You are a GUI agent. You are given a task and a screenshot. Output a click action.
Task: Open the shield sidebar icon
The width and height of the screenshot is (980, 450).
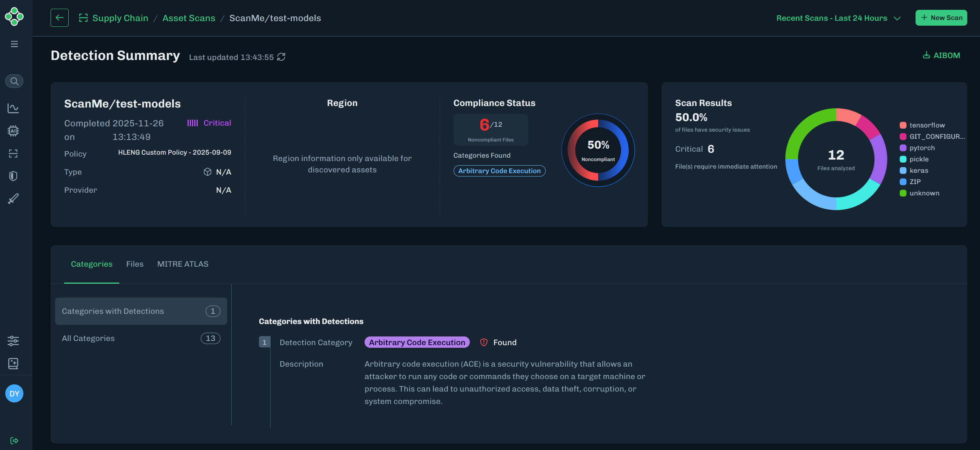tap(13, 176)
